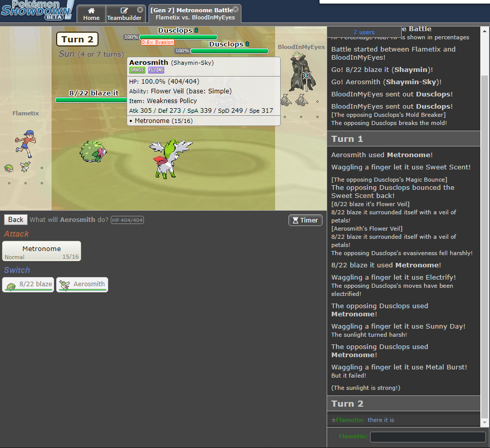This screenshot has height=448, width=490.
Task: Click the scroll down arrow in chat
Action: pos(485,422)
